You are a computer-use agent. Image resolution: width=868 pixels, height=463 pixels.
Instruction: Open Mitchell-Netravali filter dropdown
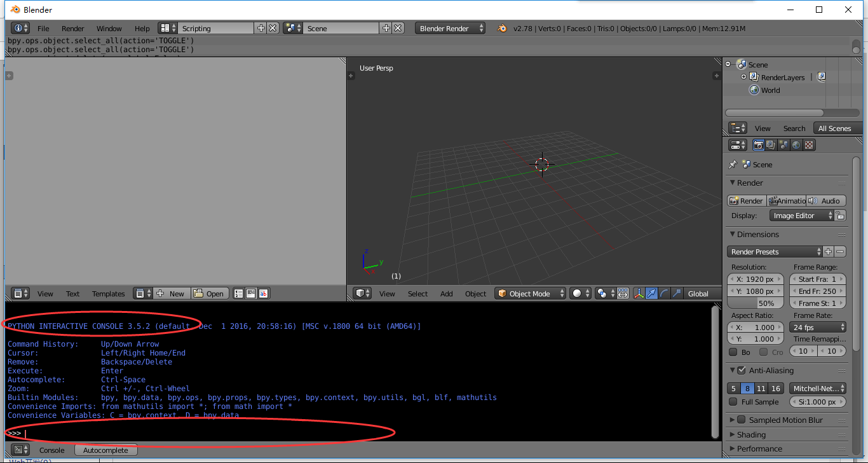[x=818, y=388]
